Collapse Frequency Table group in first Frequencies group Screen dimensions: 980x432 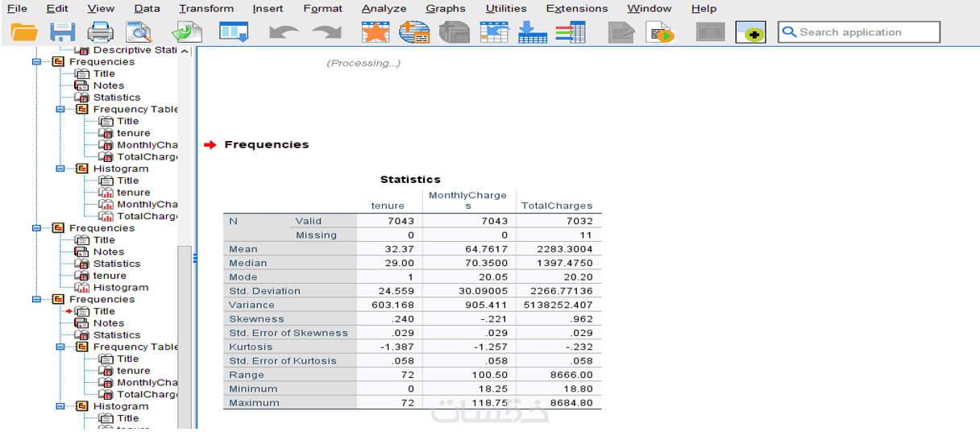(60, 110)
